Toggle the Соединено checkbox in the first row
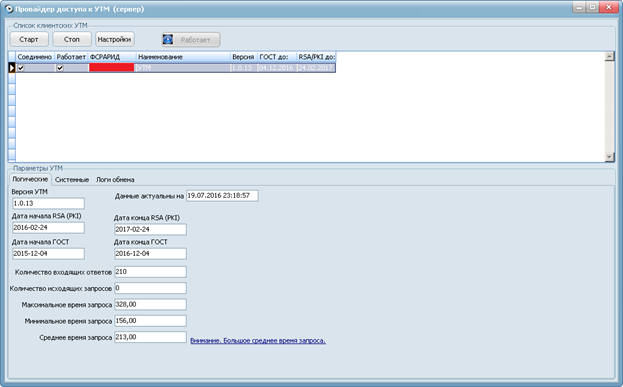623x387 pixels. click(x=21, y=68)
